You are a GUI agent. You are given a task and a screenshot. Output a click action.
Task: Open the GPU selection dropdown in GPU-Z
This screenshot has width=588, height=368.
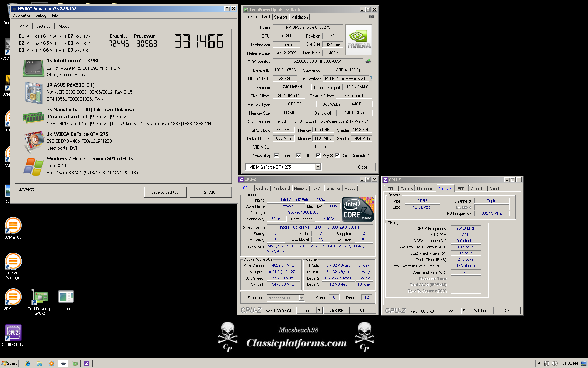[318, 167]
